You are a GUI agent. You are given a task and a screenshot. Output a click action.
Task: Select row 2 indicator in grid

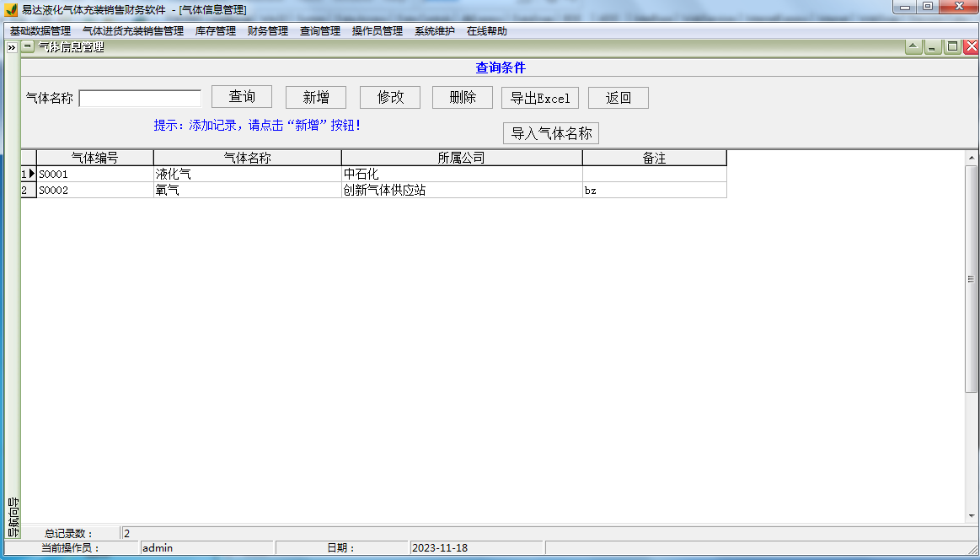pos(29,191)
